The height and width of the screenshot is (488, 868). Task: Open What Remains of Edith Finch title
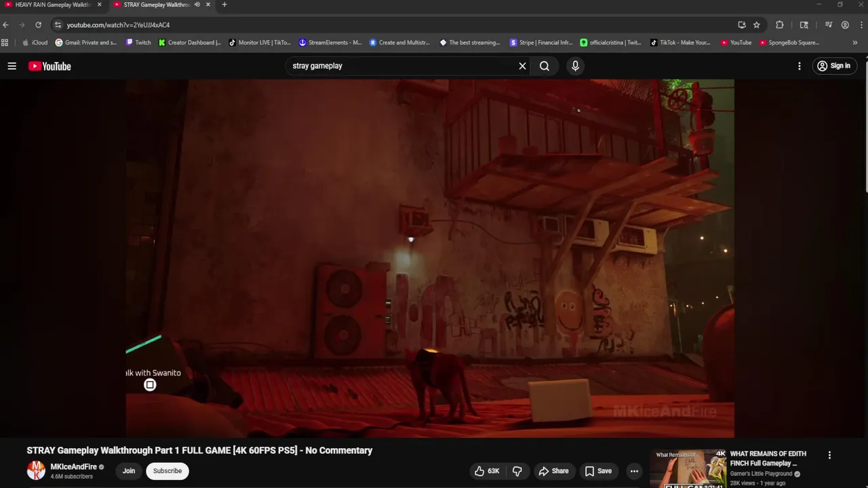pyautogui.click(x=768, y=459)
